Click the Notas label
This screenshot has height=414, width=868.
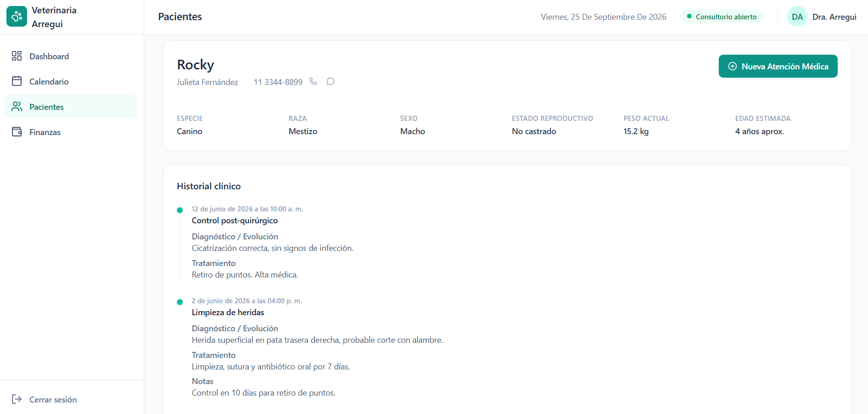(x=203, y=381)
